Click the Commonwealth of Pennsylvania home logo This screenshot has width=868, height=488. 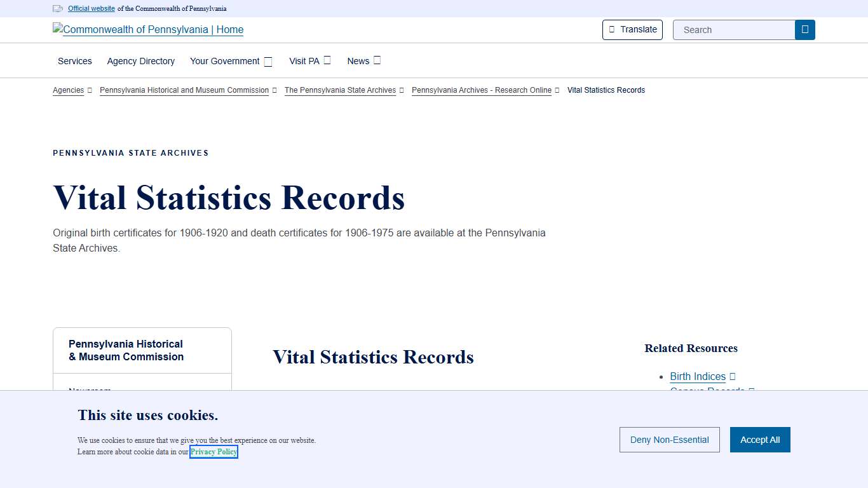point(147,30)
